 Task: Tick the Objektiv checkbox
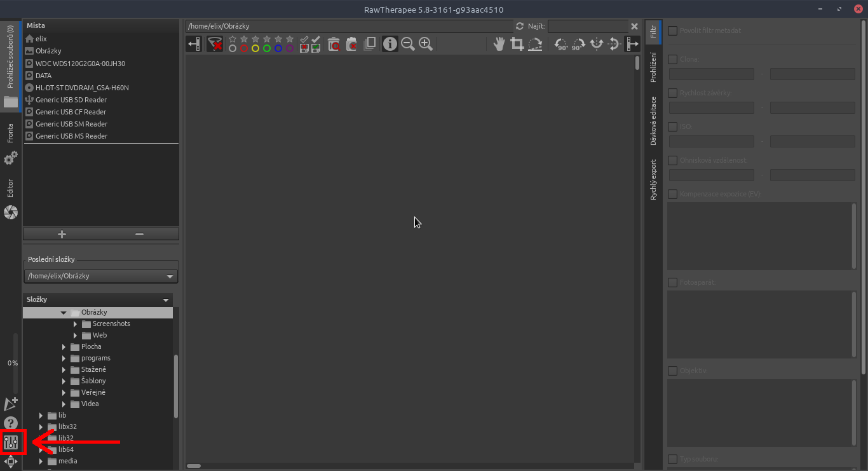pos(672,371)
